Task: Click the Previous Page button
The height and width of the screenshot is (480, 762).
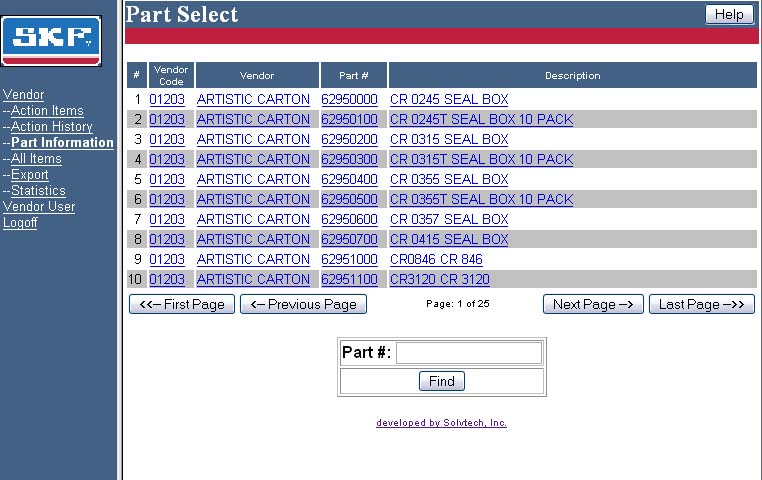Action: pyautogui.click(x=303, y=304)
